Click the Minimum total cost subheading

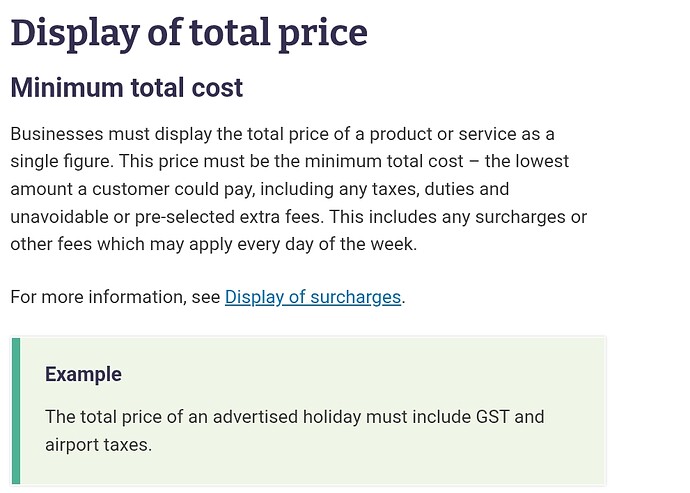[127, 88]
